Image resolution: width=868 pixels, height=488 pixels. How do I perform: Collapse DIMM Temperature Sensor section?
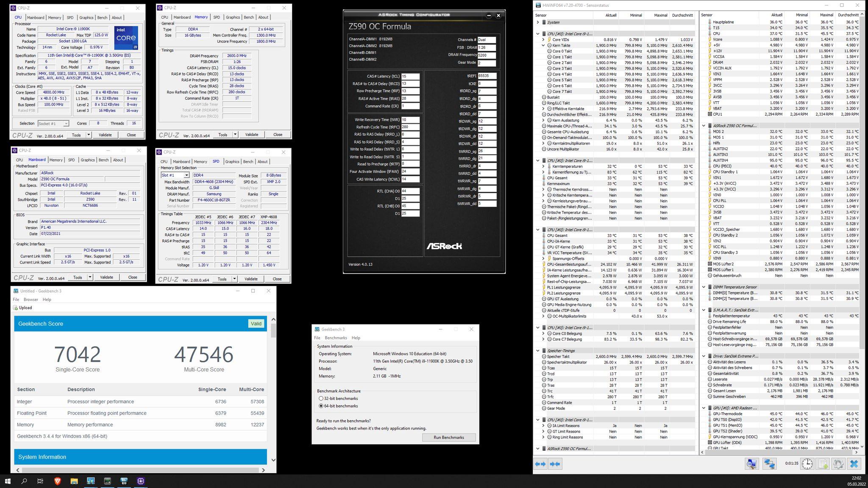pyautogui.click(x=704, y=287)
